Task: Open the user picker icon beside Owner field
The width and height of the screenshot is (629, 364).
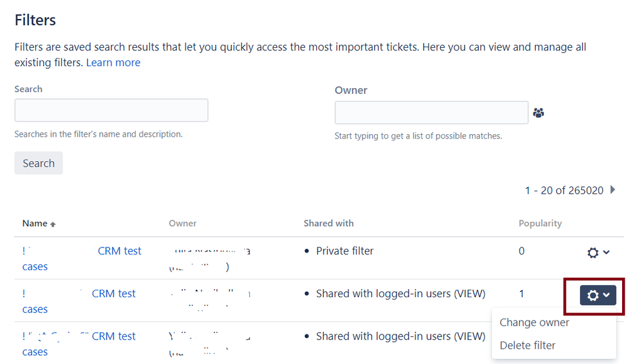Action: click(538, 113)
